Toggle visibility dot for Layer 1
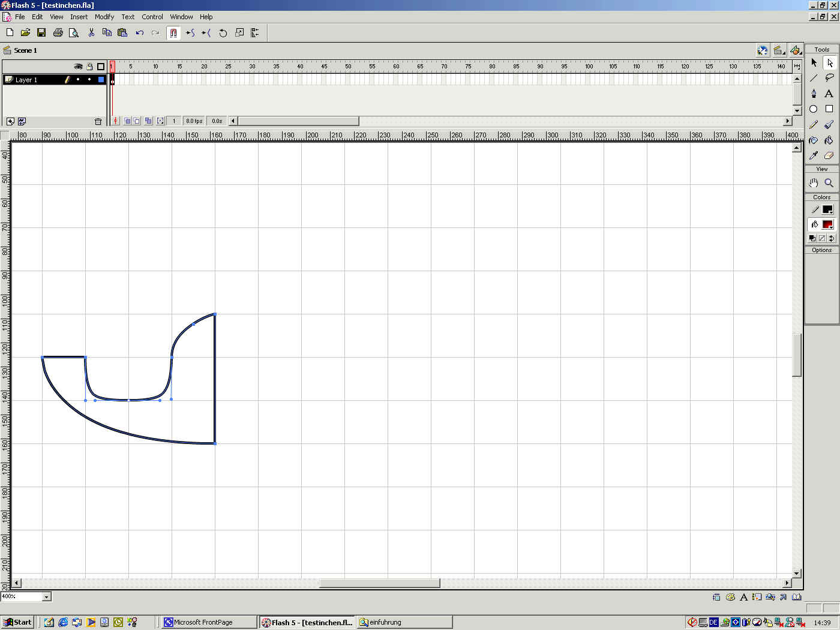 (78, 79)
